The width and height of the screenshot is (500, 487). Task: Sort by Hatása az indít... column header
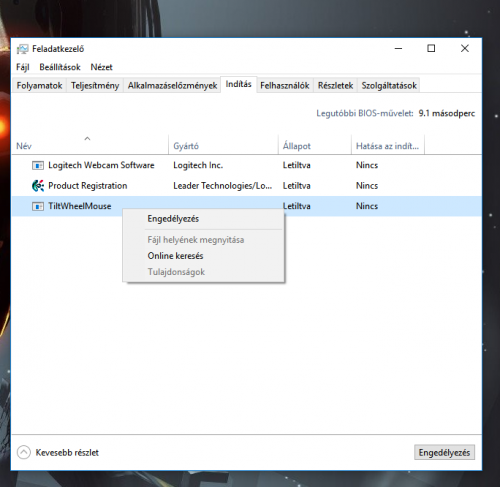(388, 145)
